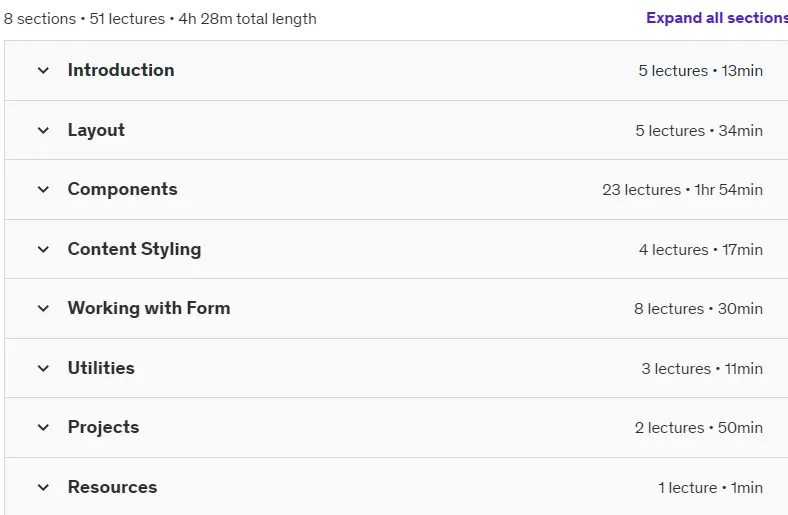Expand the Resources chevron arrow
The width and height of the screenshot is (788, 515).
pos(43,487)
